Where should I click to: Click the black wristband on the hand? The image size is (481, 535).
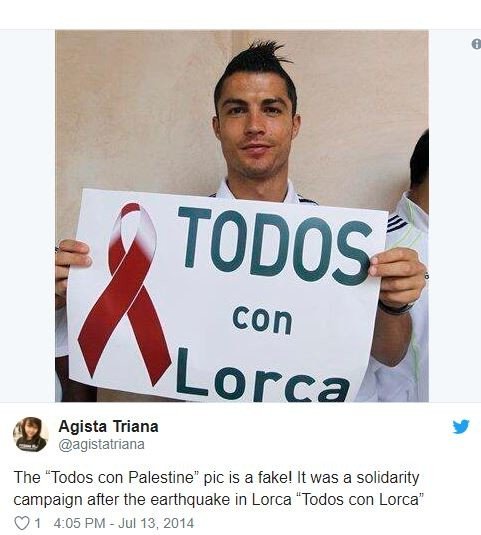point(397,309)
